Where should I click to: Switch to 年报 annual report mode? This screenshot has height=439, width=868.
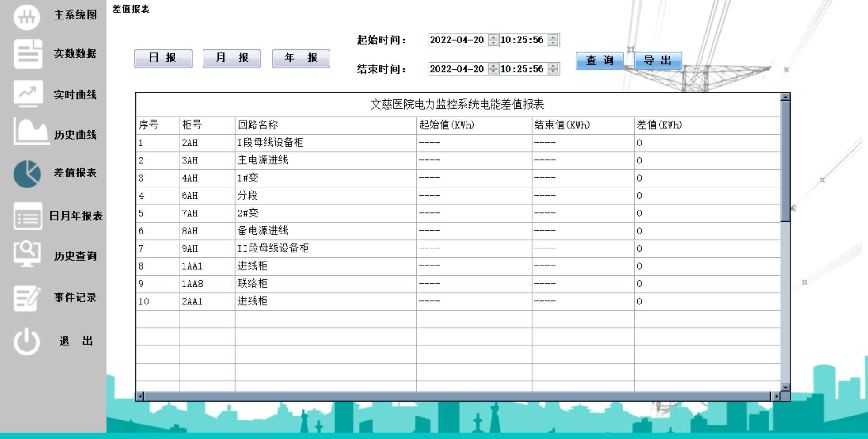pos(300,58)
